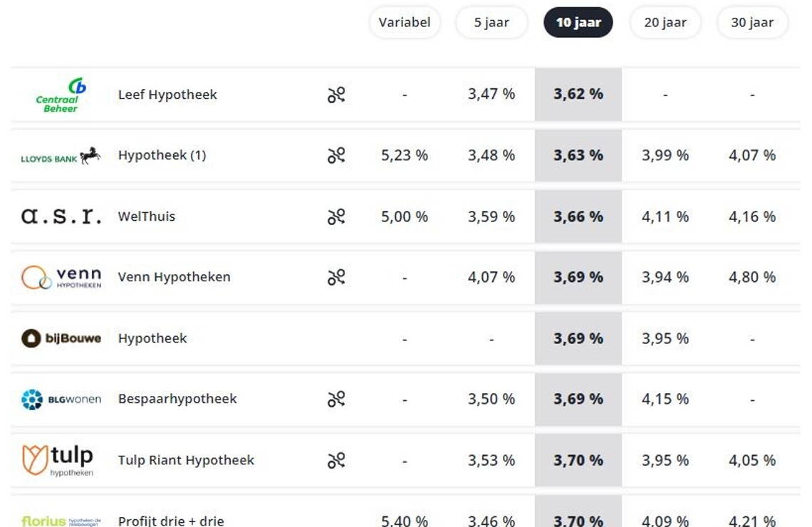Select the 5 jaar tab
This screenshot has height=527, width=812.
click(x=491, y=23)
